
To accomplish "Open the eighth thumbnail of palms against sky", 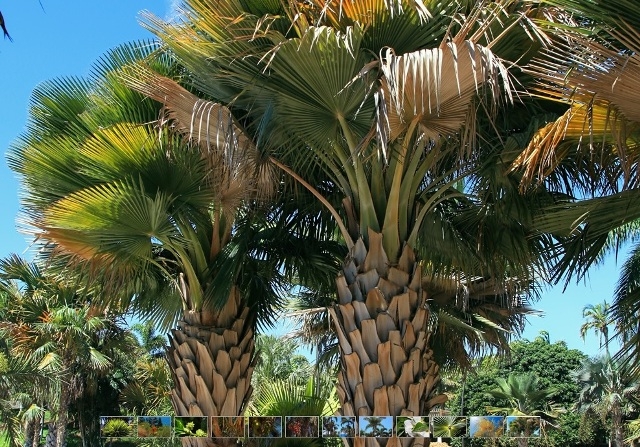I will pos(376,427).
